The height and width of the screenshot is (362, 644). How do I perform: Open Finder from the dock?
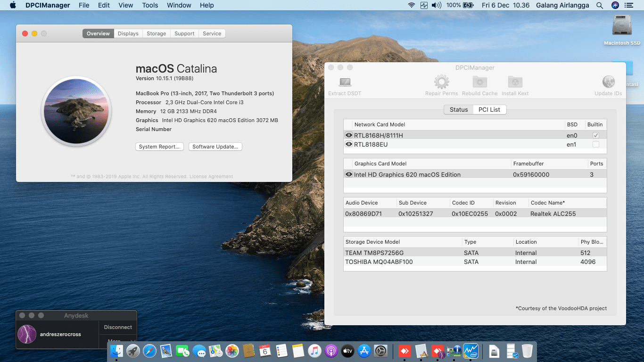[116, 351]
